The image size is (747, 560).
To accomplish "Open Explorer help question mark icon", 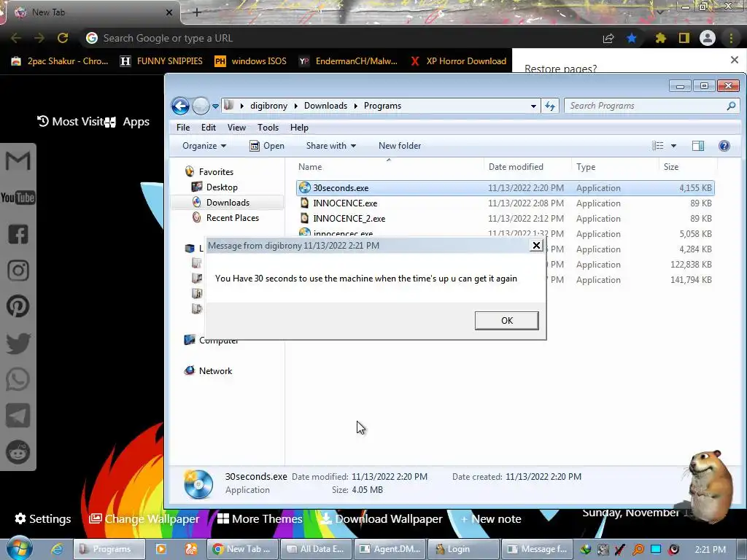I will 724,146.
